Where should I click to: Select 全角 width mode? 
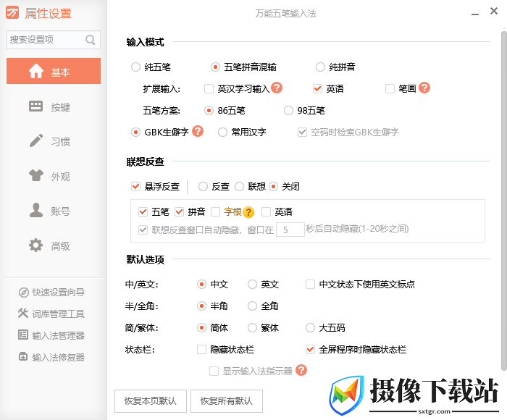tap(252, 306)
